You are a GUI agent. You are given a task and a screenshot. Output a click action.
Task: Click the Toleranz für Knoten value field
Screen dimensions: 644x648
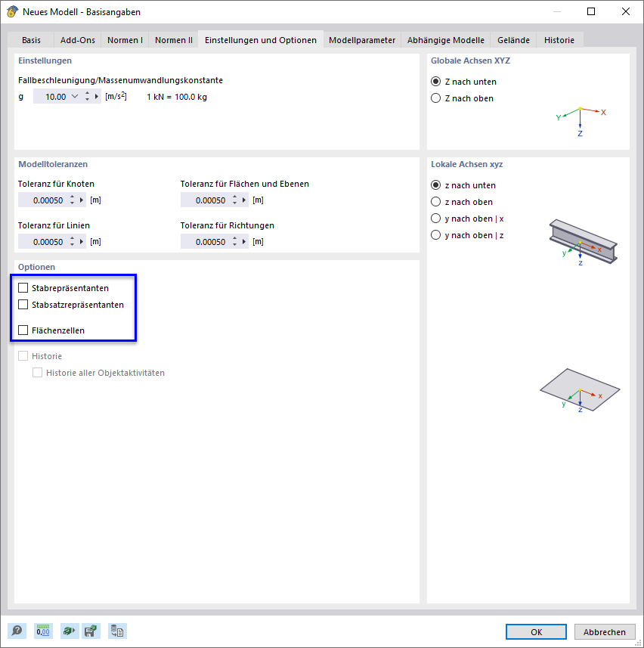point(42,200)
